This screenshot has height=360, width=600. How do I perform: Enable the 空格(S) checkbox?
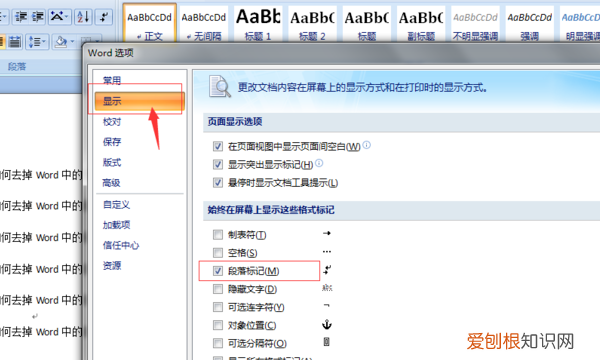pos(218,252)
